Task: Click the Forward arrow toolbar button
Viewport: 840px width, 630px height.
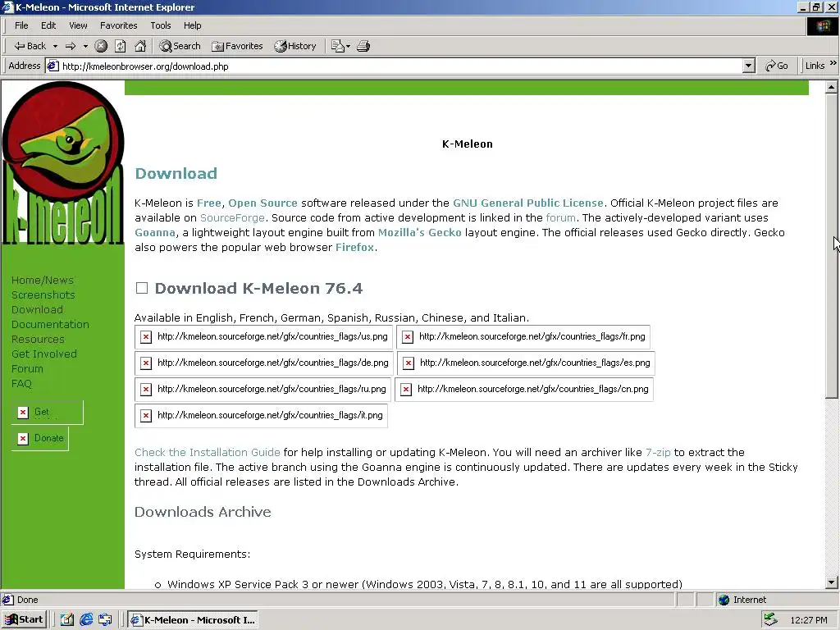Action: [71, 46]
